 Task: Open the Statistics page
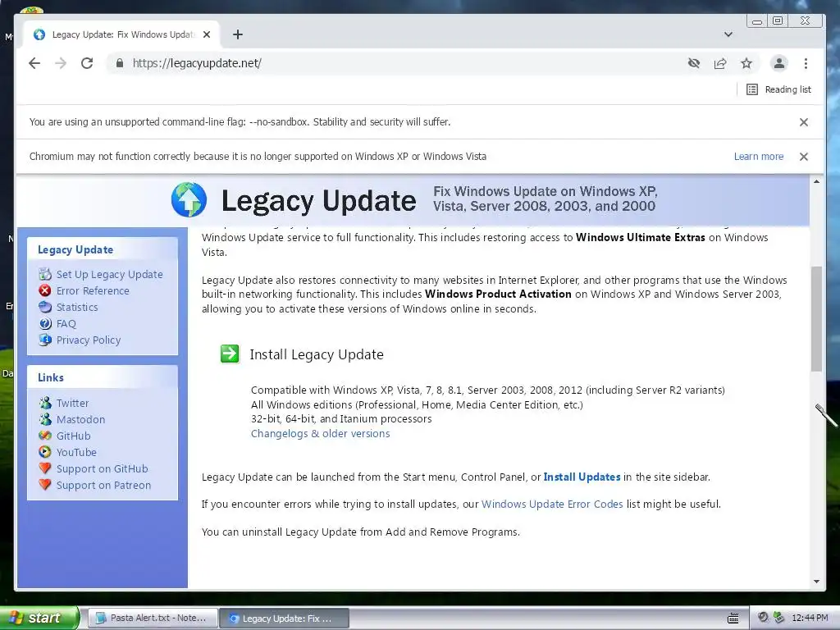pyautogui.click(x=77, y=307)
